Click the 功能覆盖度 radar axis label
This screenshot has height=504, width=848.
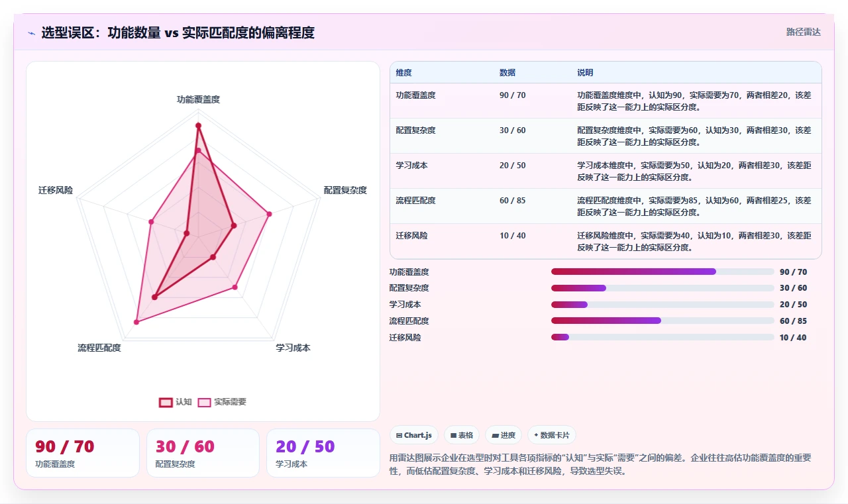(198, 100)
